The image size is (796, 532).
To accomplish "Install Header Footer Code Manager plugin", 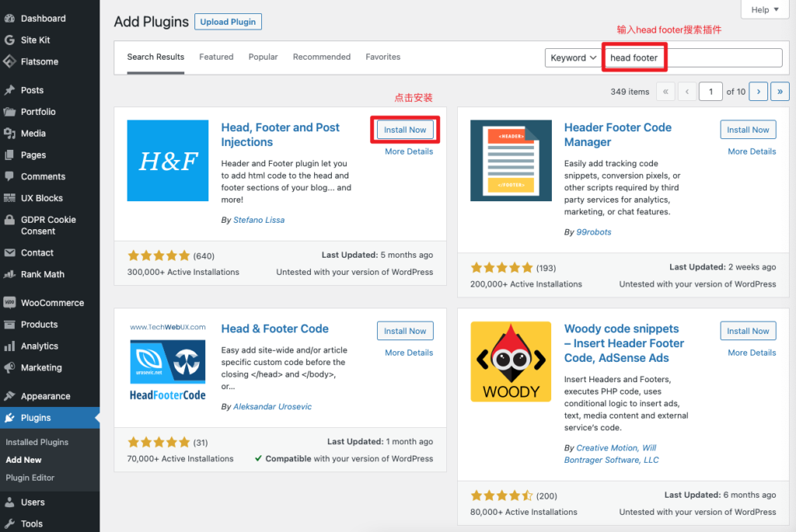I will click(x=748, y=130).
